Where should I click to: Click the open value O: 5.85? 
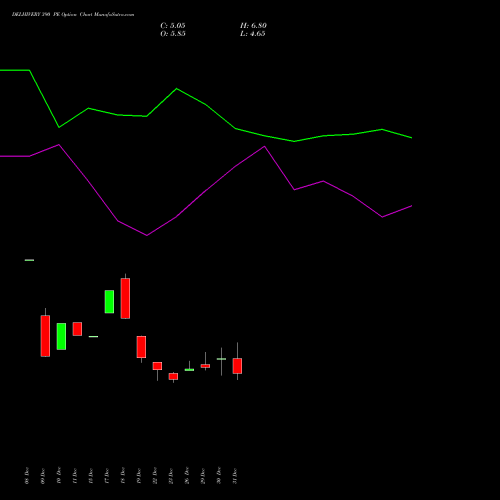tap(173, 34)
